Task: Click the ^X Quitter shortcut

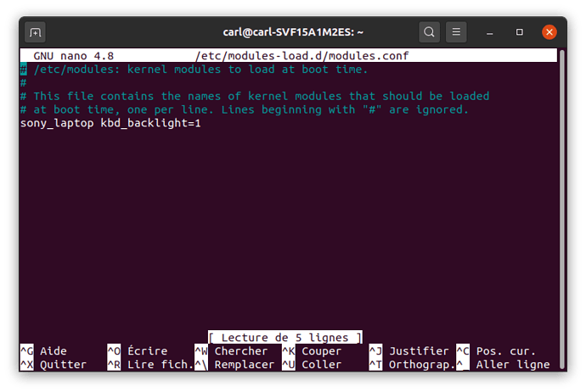Action: point(53,365)
